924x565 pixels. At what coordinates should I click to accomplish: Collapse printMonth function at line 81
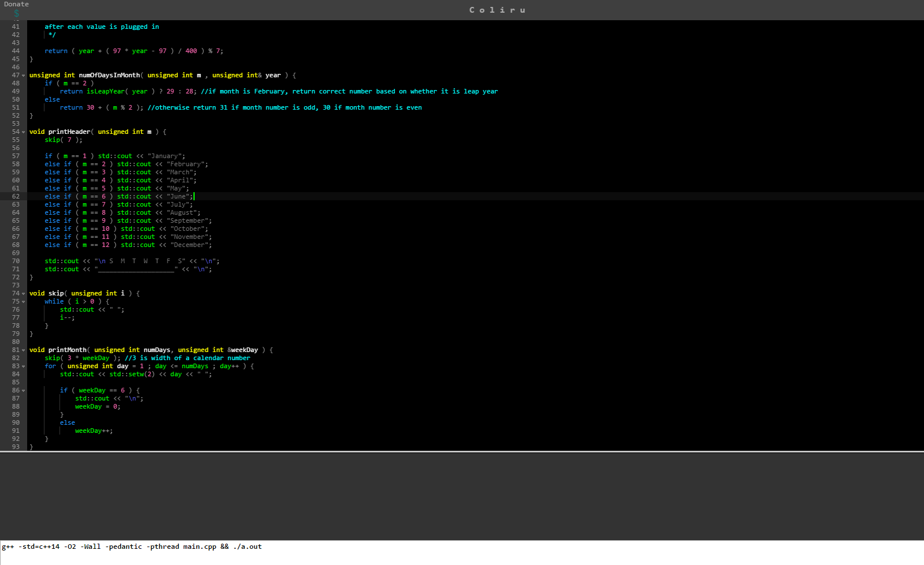tap(24, 350)
